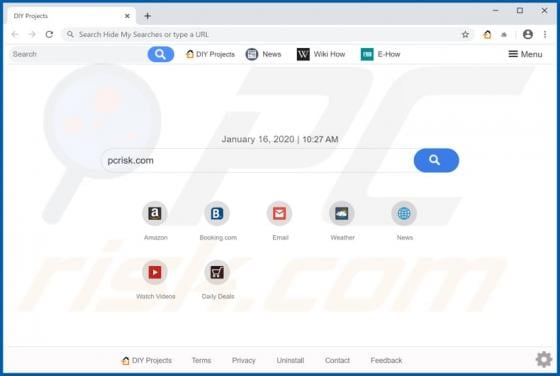
Task: Click the Amazon shortcut icon
Action: [155, 214]
